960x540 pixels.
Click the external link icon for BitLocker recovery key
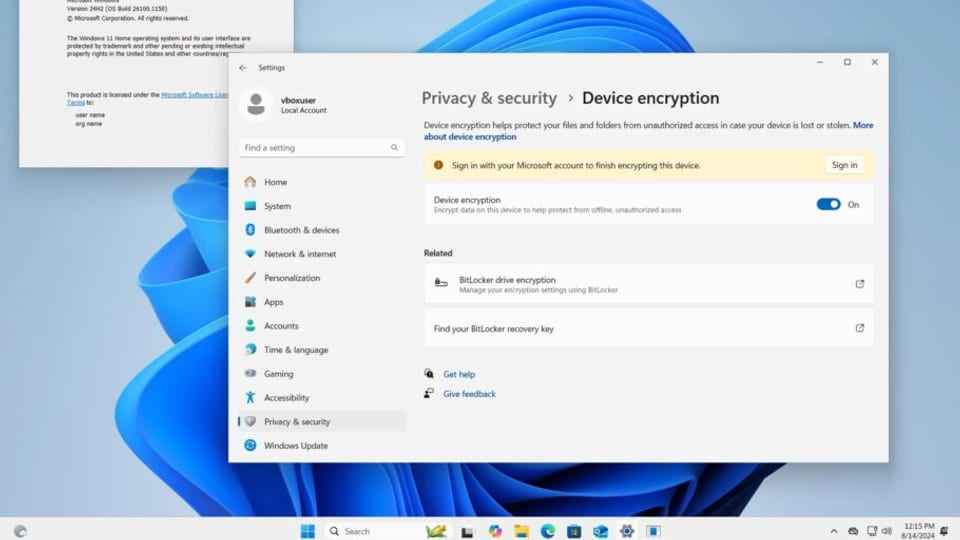point(860,328)
